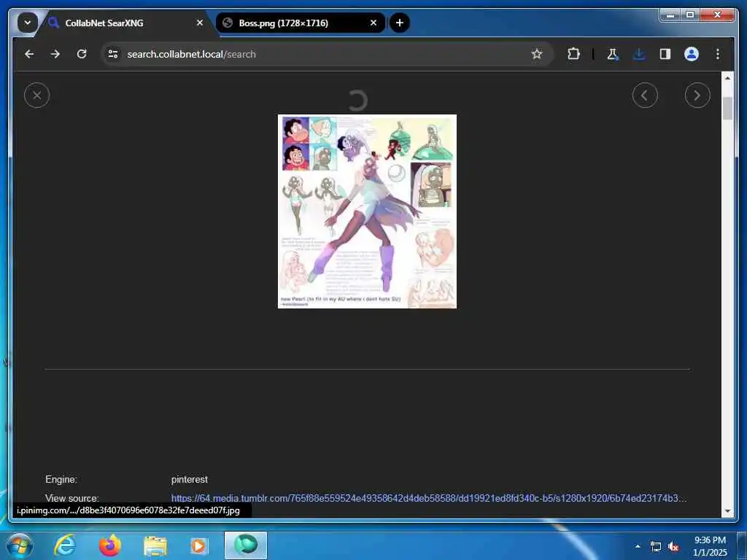The width and height of the screenshot is (747, 560).
Task: Open the clock showing 9:36 PM
Action: coord(710,546)
